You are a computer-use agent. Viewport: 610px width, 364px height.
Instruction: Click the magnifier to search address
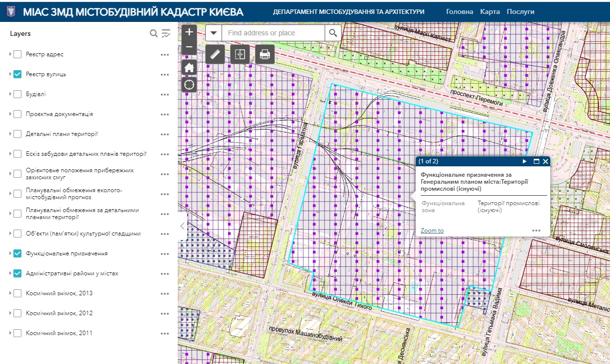pyautogui.click(x=333, y=33)
